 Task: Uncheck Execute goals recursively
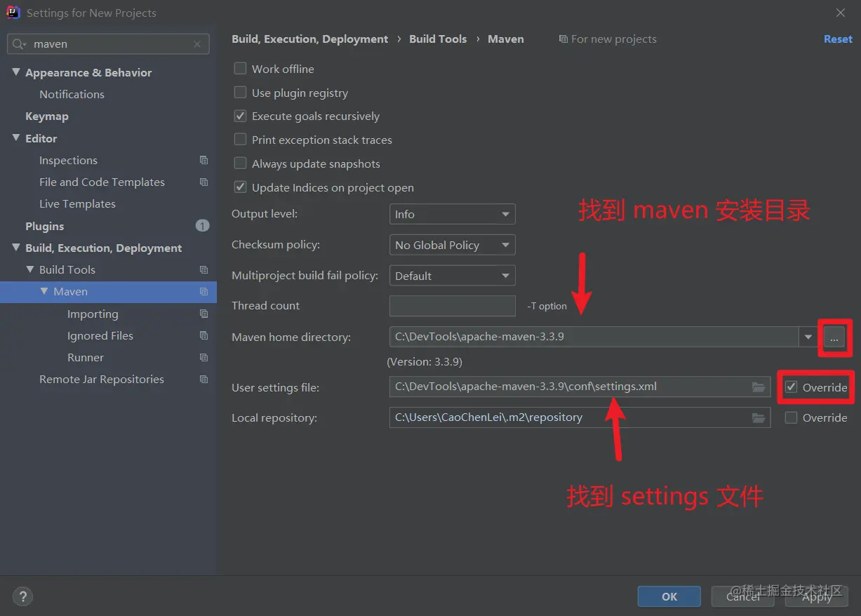(x=240, y=116)
